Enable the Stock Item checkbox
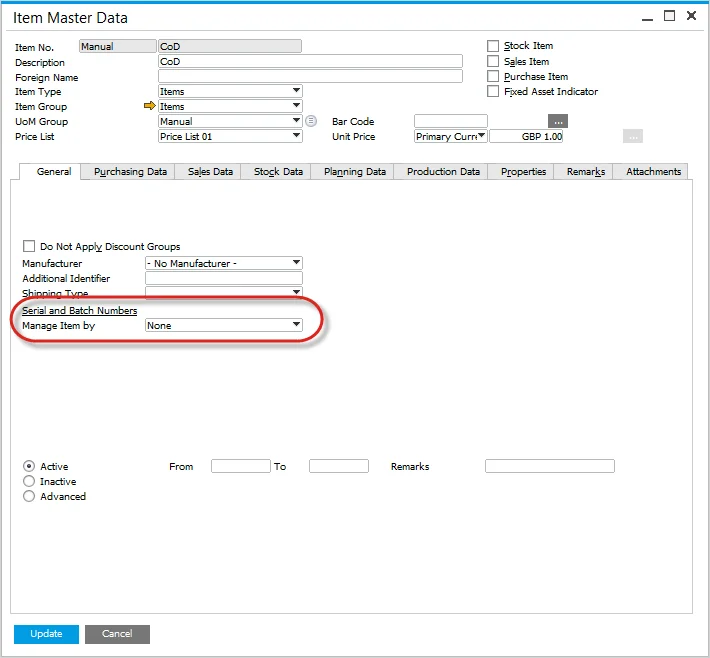This screenshot has height=658, width=710. pyautogui.click(x=493, y=46)
